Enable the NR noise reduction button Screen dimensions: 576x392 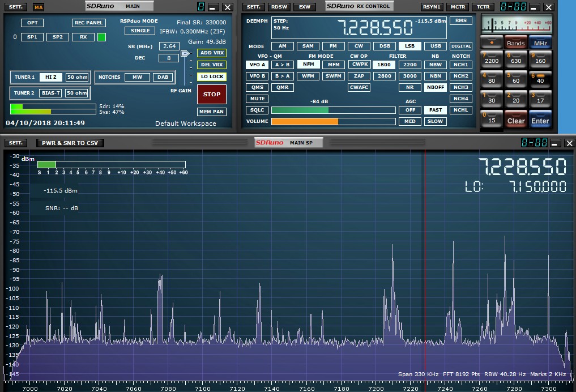pos(409,87)
